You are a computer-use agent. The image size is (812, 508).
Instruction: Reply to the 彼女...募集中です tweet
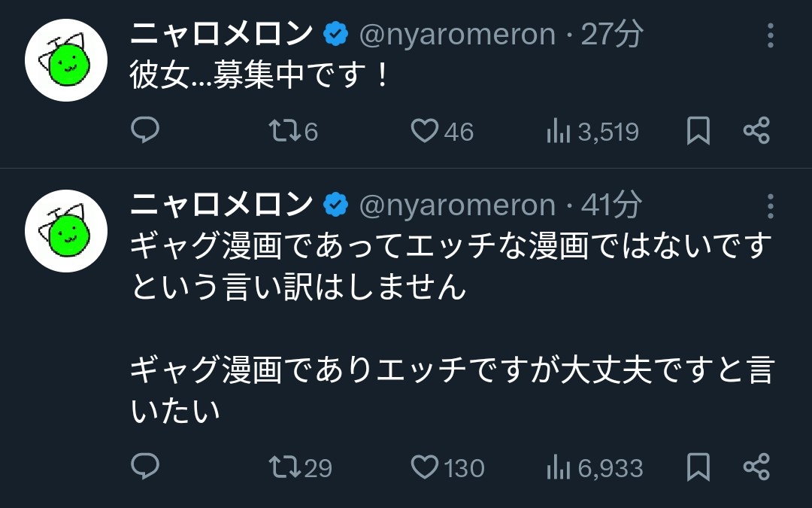click(x=145, y=131)
